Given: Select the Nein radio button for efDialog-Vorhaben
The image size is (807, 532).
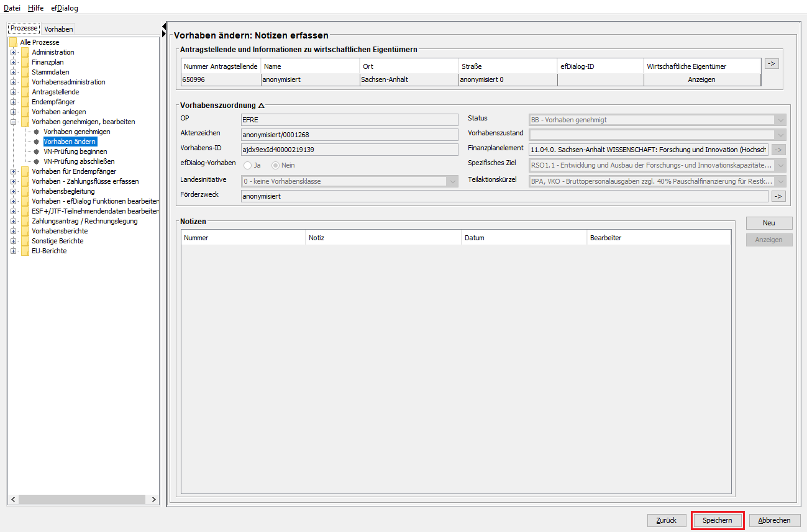Looking at the screenshot, I should (x=276, y=165).
